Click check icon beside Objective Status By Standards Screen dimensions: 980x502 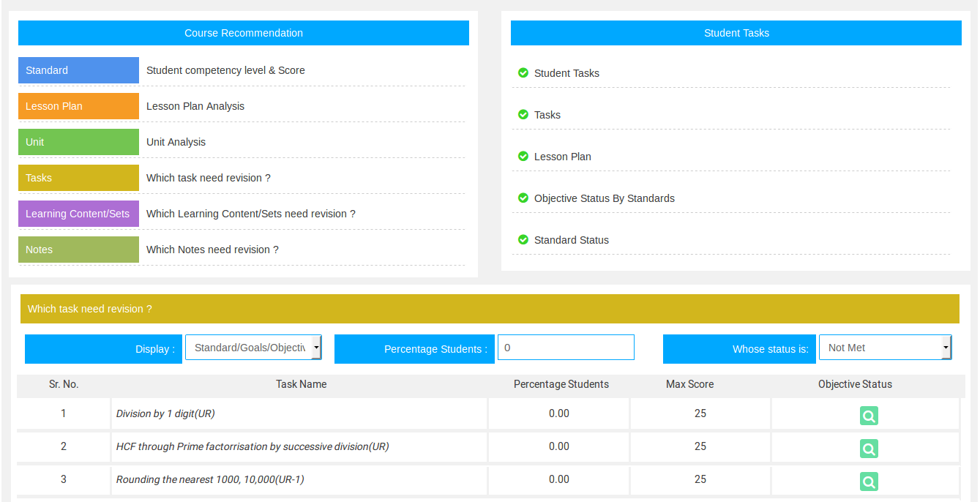tap(523, 198)
